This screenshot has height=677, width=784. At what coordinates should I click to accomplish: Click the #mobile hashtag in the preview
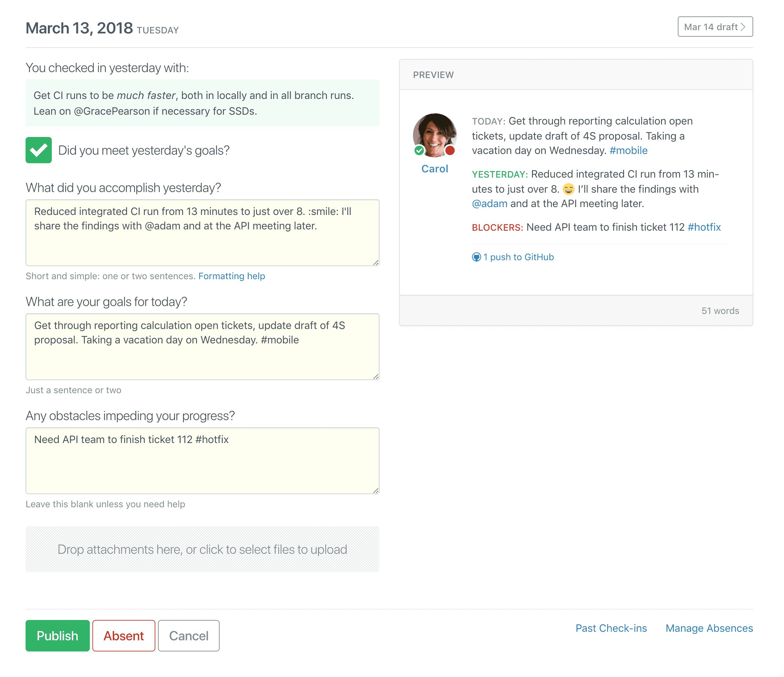point(629,150)
